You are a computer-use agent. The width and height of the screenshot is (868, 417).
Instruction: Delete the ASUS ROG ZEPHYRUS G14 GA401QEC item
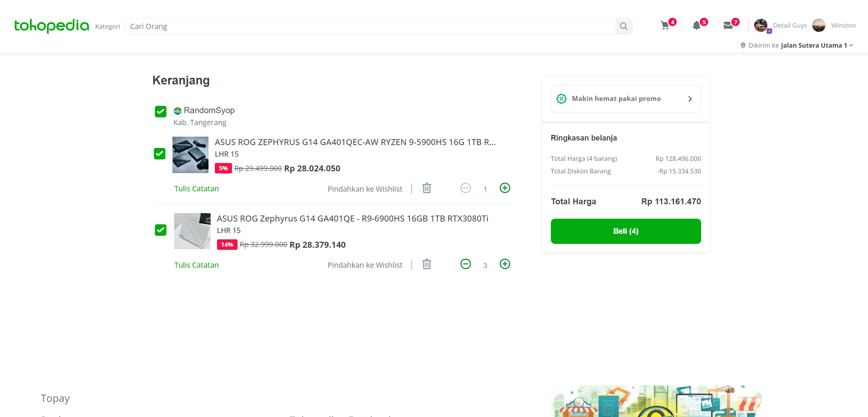tap(426, 188)
